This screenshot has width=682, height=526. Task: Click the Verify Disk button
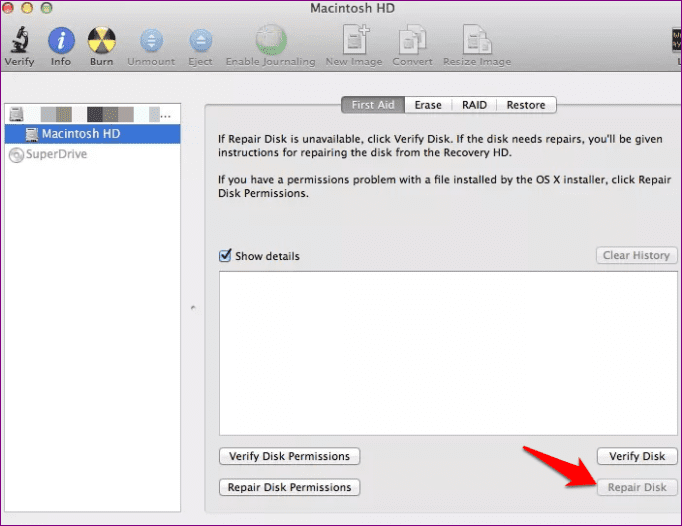(637, 456)
